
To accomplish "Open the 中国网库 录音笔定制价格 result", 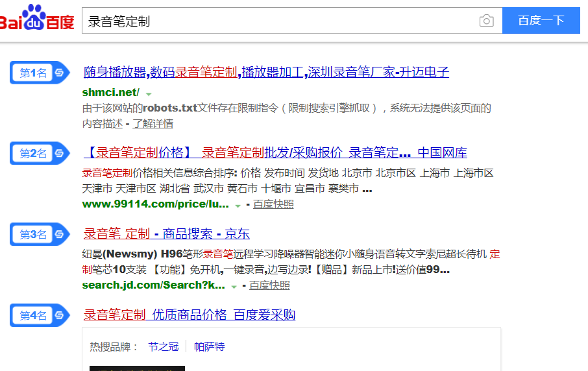I will (275, 152).
